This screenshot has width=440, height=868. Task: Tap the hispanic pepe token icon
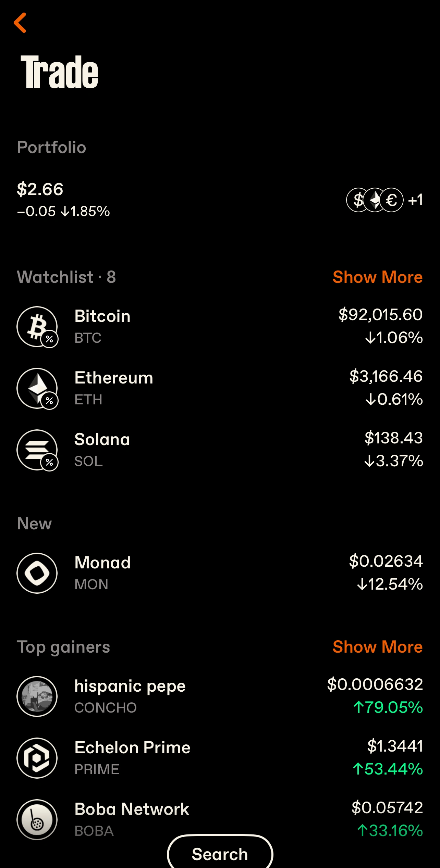point(37,696)
